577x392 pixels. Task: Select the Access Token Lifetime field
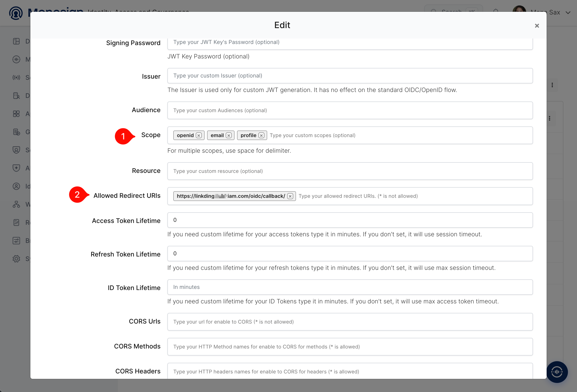(350, 220)
